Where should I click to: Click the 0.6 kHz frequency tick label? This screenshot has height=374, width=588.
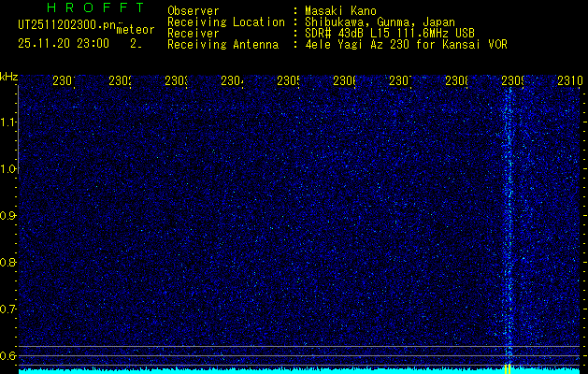pos(8,355)
